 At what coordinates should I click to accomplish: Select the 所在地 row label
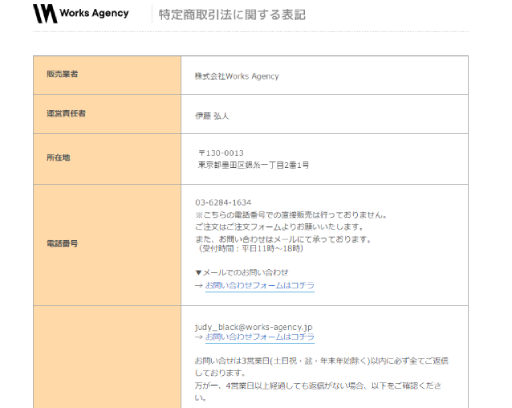pyautogui.click(x=58, y=158)
